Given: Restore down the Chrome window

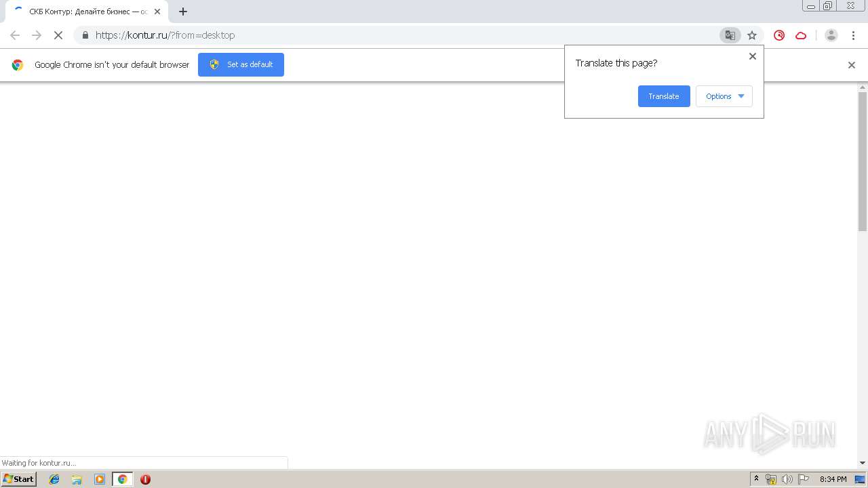Looking at the screenshot, I should tap(828, 5).
